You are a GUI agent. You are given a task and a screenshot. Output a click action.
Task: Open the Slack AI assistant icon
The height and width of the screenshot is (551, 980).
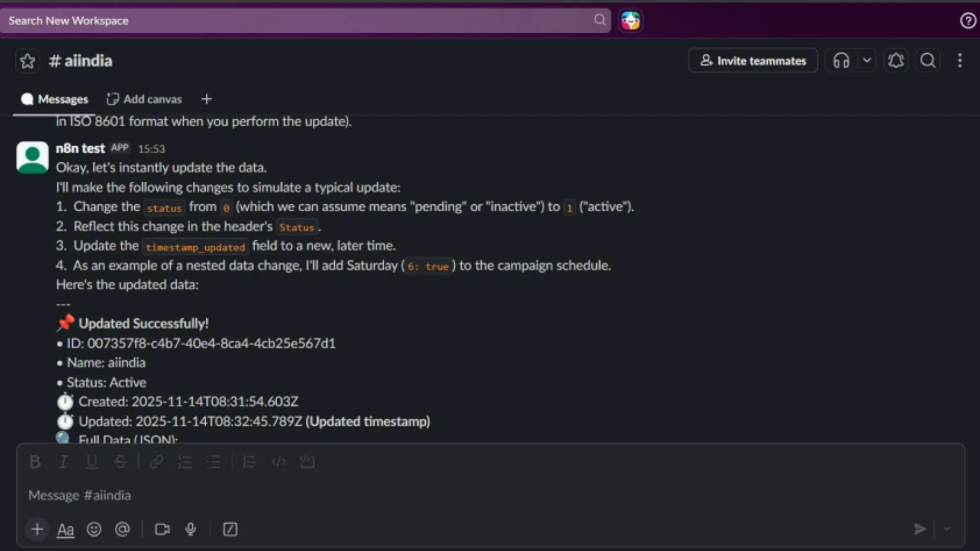(x=631, y=20)
